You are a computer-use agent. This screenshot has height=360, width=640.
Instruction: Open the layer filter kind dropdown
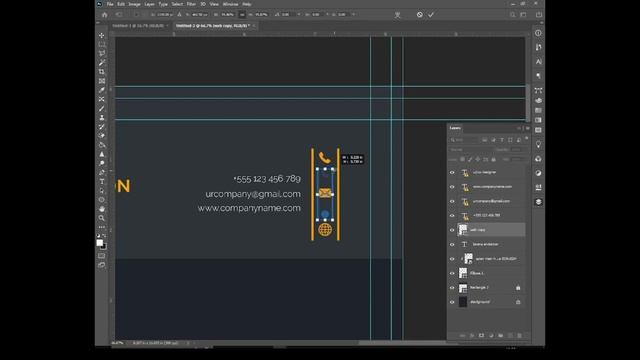click(x=465, y=140)
